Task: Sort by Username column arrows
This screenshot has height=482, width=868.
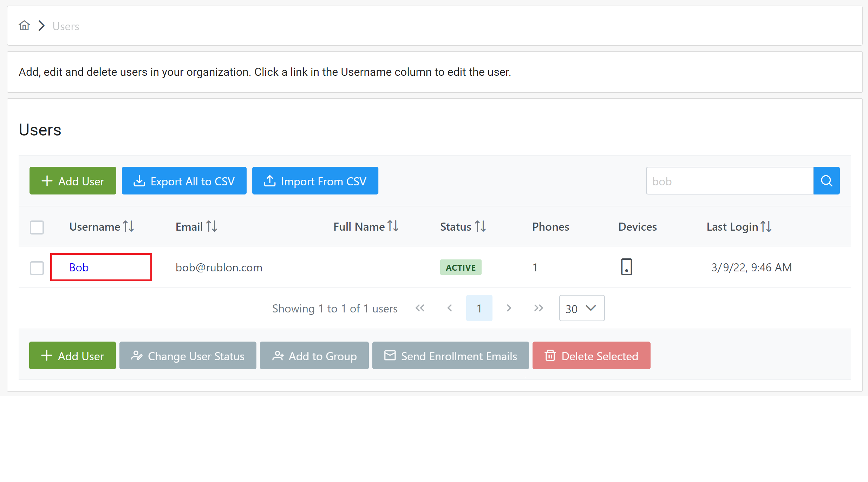Action: coord(129,226)
